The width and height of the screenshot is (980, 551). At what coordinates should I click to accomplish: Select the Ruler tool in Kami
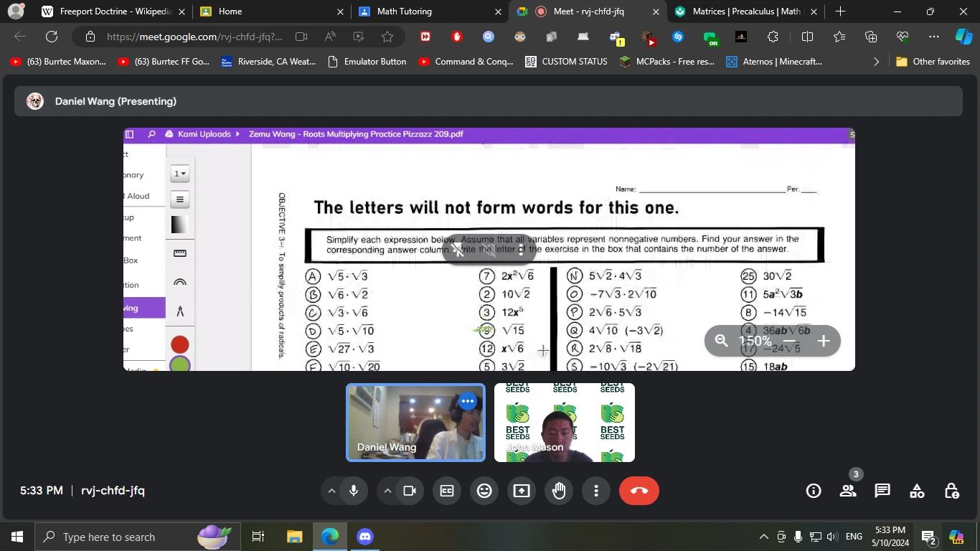(x=179, y=253)
